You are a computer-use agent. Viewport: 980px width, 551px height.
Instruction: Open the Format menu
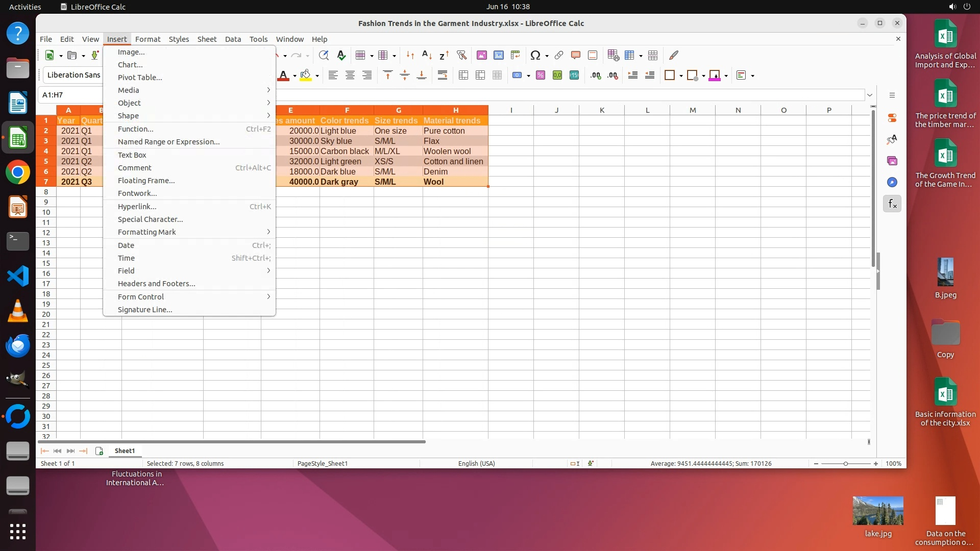coord(148,39)
